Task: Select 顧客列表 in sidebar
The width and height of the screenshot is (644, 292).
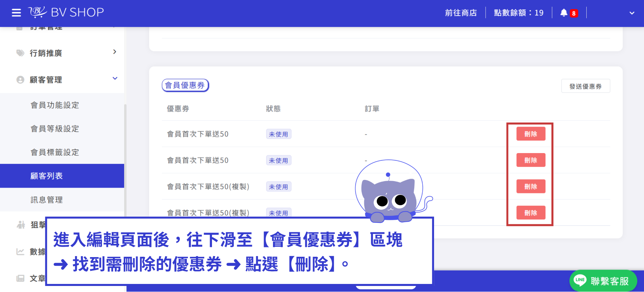Action: 62,176
